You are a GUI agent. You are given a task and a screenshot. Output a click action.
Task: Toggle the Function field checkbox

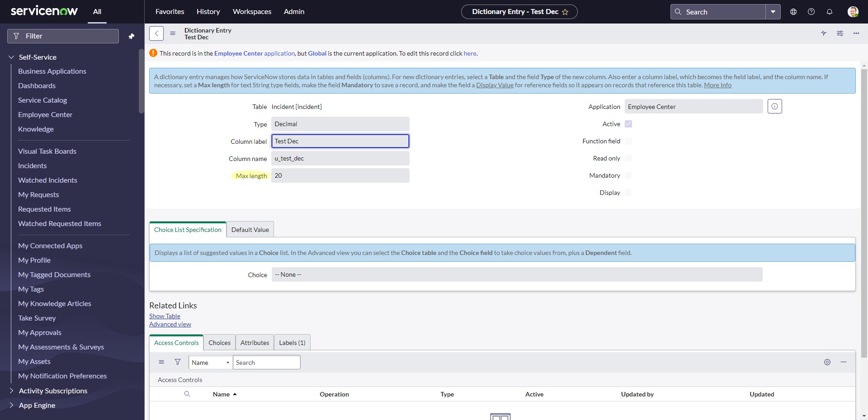(628, 141)
